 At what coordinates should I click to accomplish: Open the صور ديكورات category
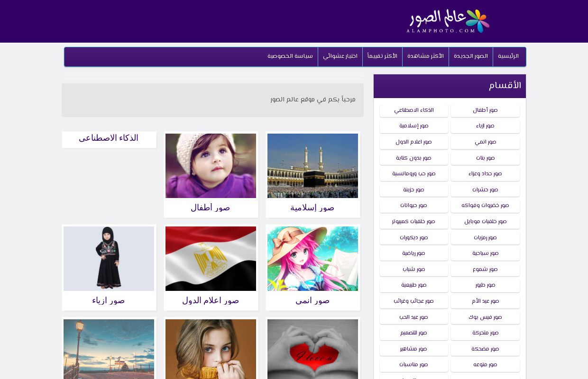tap(414, 238)
